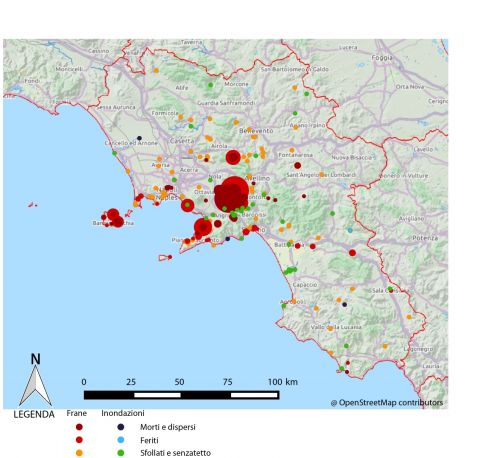Click the light blue Feriti legend dot

121,440
